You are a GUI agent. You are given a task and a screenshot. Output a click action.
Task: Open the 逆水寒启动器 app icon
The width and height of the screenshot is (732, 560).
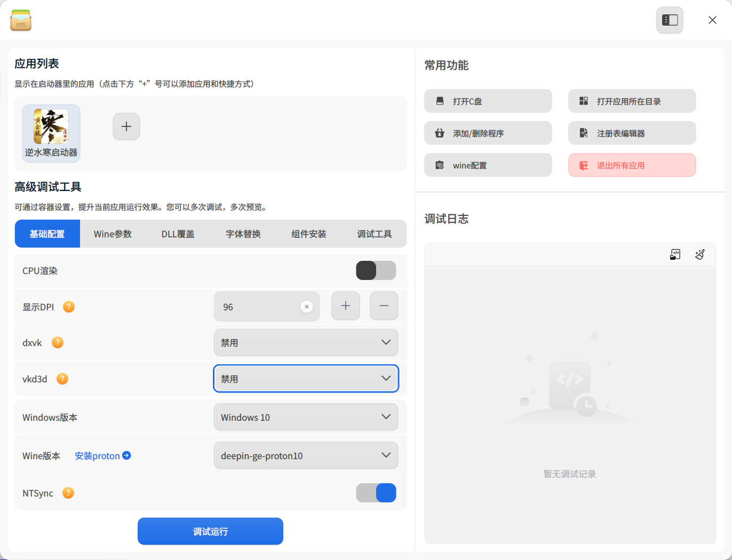[x=51, y=133]
